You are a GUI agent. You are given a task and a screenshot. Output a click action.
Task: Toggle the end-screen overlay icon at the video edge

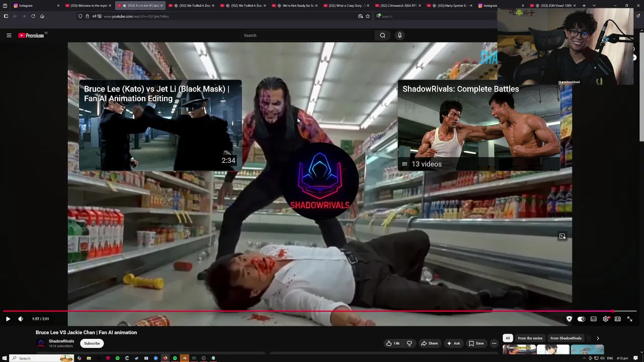click(x=562, y=236)
